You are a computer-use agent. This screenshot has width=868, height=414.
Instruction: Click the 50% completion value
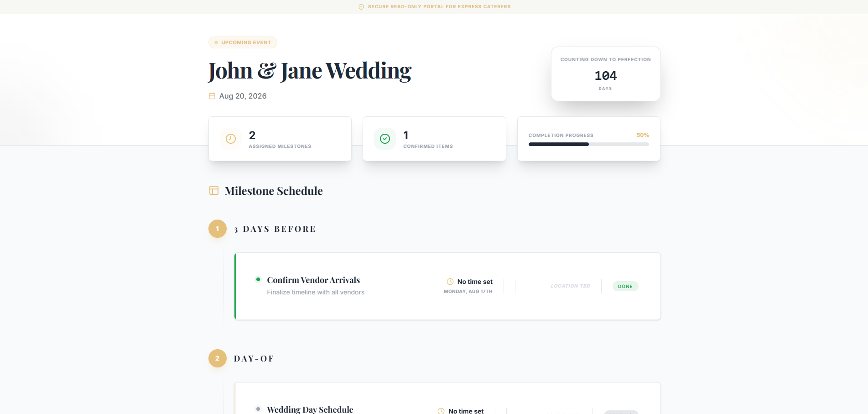coord(643,135)
